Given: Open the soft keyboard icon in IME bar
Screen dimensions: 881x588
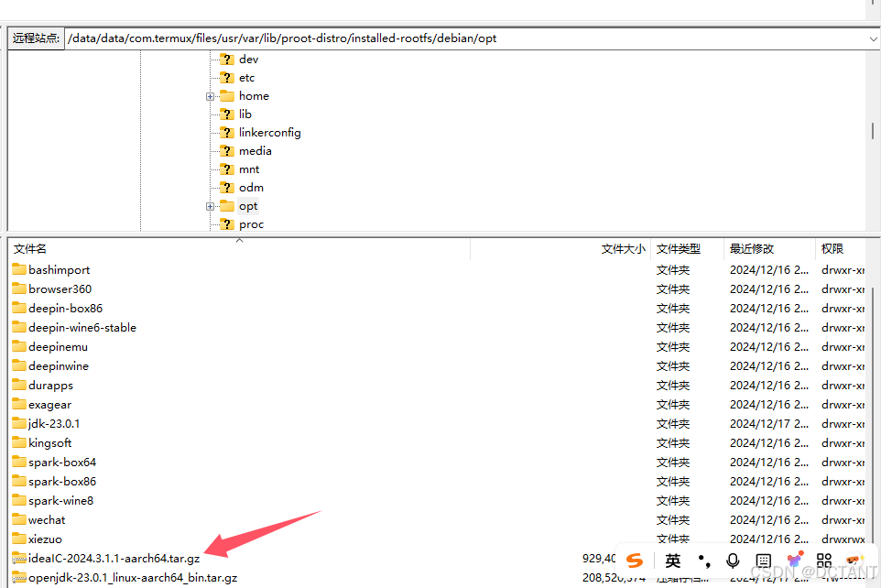Looking at the screenshot, I should coord(763,561).
